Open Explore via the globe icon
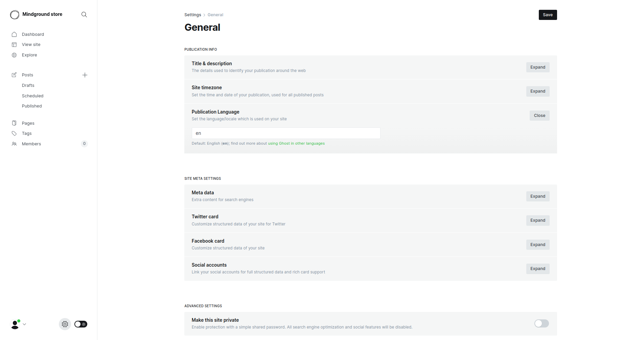This screenshot has width=644, height=340. coord(14,55)
